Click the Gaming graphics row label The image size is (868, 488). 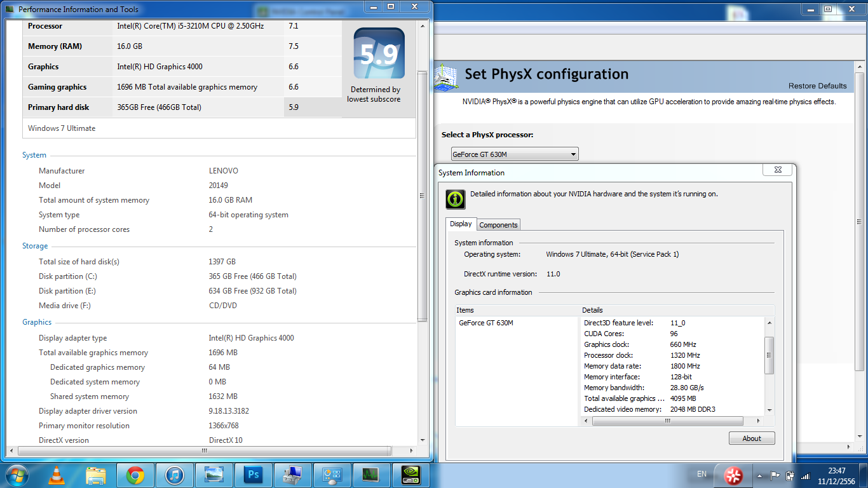[57, 87]
